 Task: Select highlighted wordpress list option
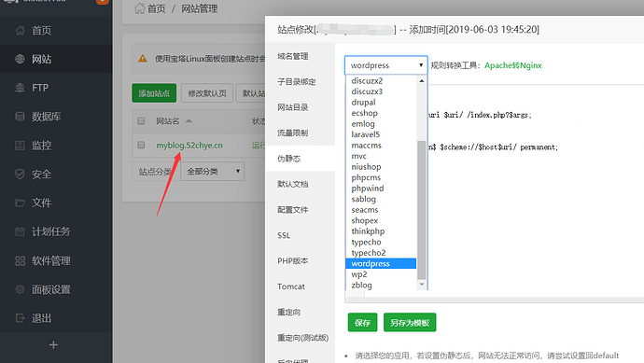[381, 263]
